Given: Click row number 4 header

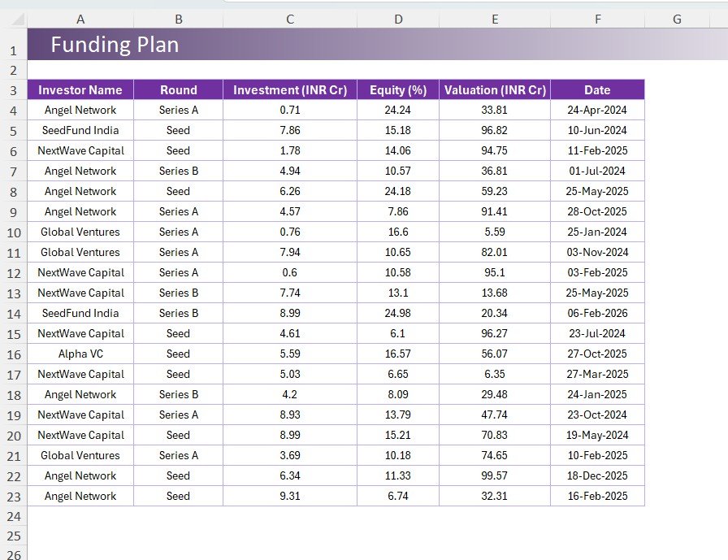Looking at the screenshot, I should pyautogui.click(x=15, y=110).
